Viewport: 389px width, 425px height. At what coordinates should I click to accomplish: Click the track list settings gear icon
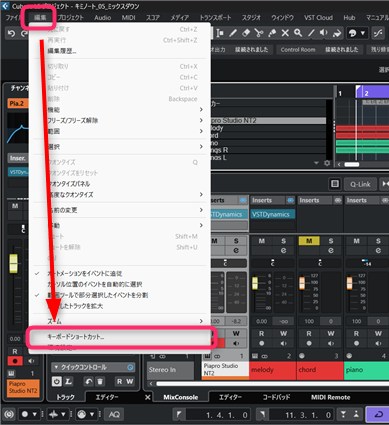327,163
